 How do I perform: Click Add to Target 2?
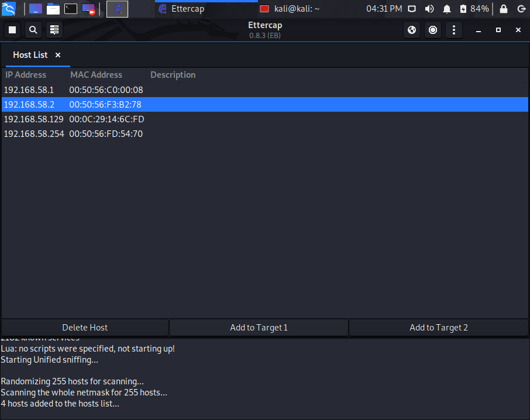(438, 328)
